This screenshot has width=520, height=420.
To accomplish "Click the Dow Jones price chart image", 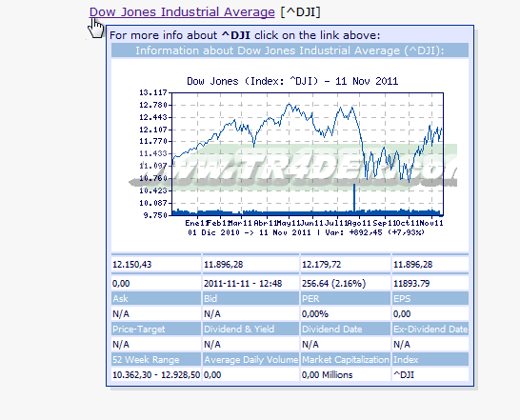I will point(290,156).
